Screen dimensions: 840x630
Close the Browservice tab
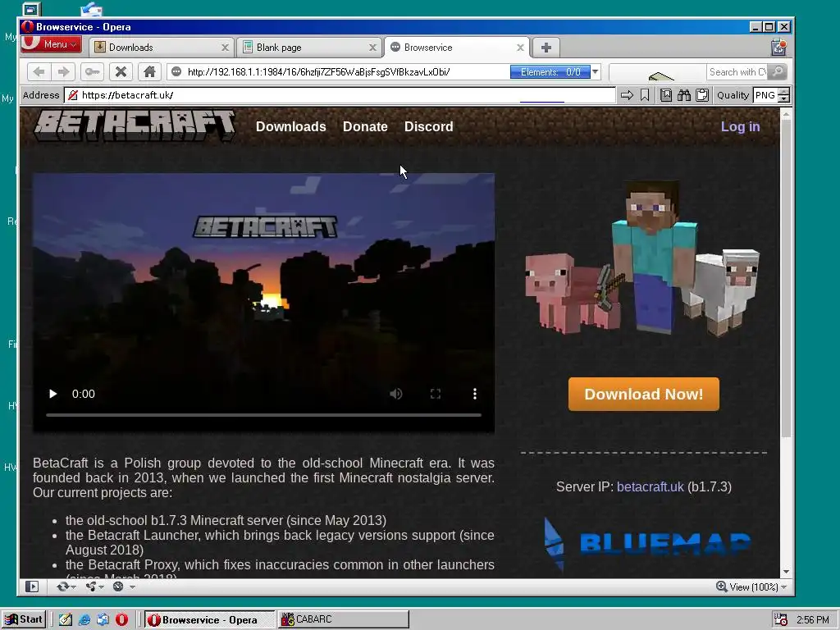(519, 48)
